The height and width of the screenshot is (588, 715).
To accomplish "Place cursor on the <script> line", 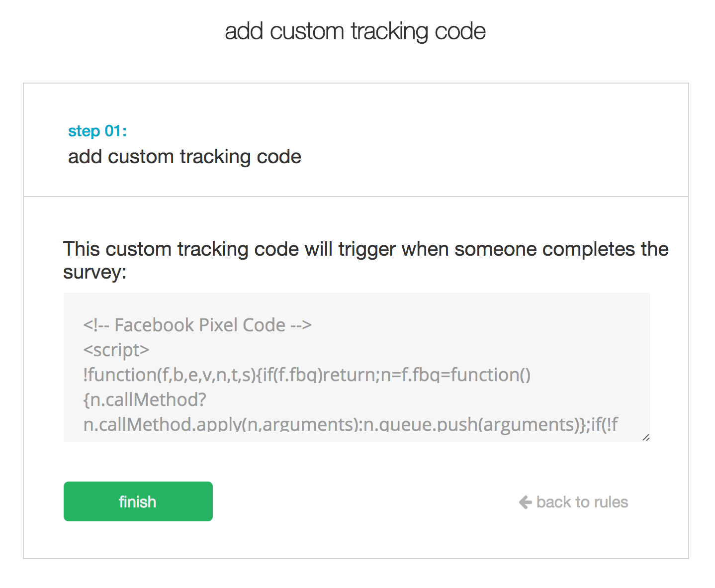I will click(x=116, y=350).
